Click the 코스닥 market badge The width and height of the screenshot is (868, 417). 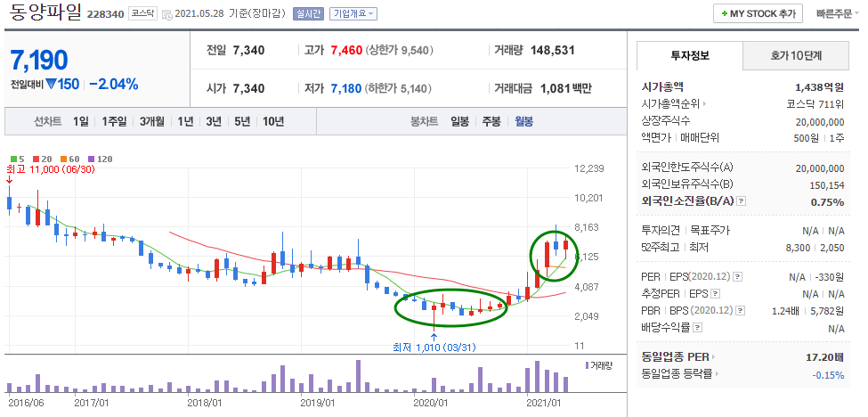pos(143,13)
